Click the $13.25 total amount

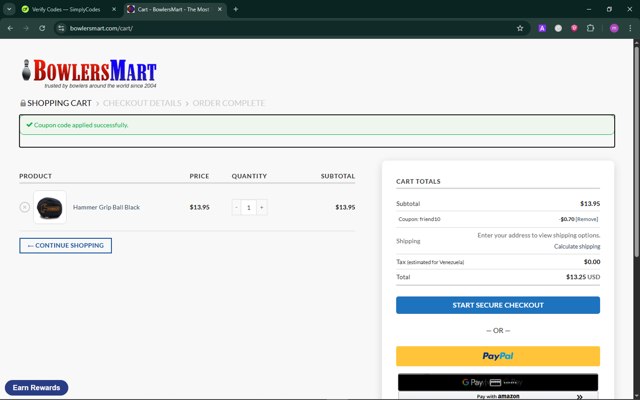pyautogui.click(x=576, y=277)
